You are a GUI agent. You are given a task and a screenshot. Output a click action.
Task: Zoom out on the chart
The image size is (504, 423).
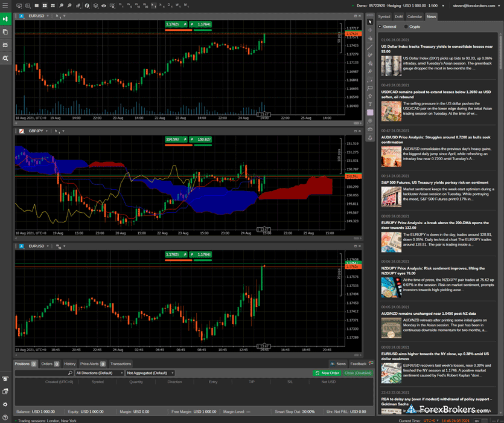[x=69, y=6]
